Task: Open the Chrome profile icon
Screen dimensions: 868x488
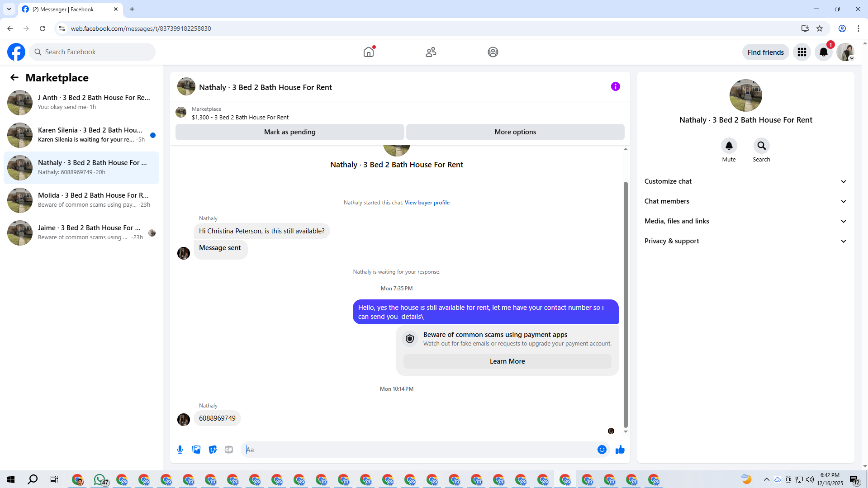Action: [842, 28]
